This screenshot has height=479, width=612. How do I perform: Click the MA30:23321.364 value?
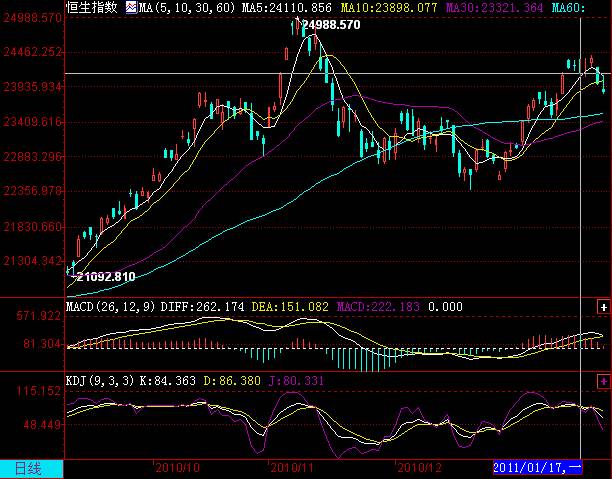(494, 7)
